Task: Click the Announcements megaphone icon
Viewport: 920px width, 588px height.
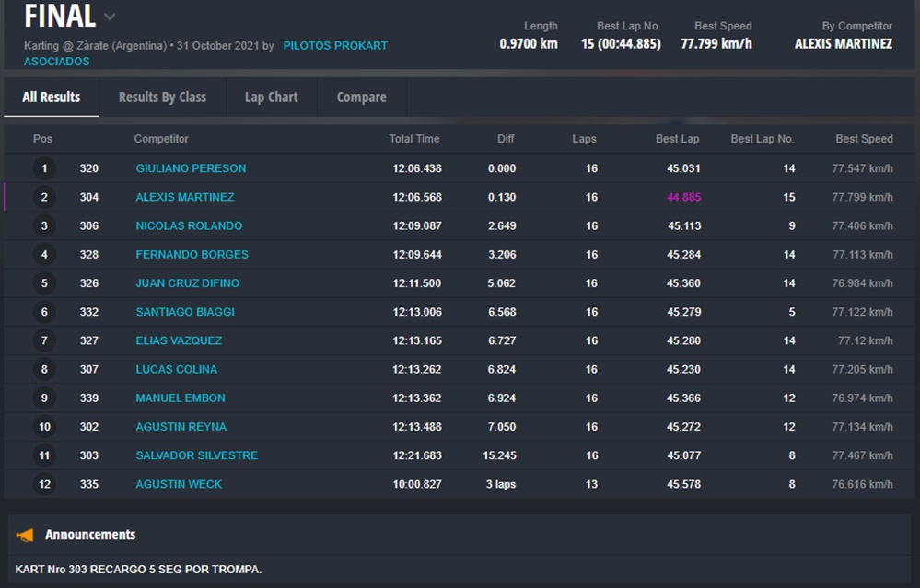Action: click(x=25, y=535)
